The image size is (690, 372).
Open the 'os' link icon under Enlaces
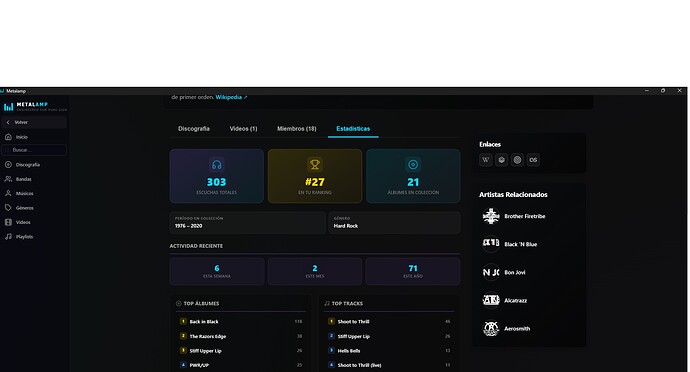pos(533,160)
